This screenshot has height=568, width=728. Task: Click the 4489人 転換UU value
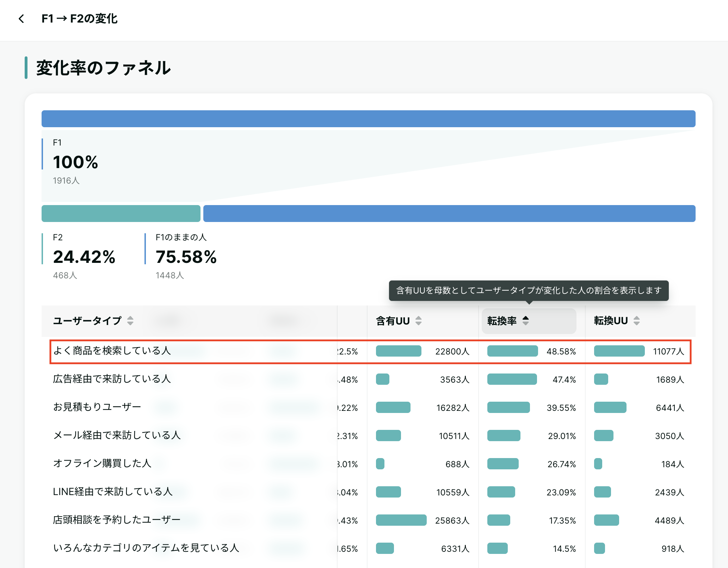(670, 520)
